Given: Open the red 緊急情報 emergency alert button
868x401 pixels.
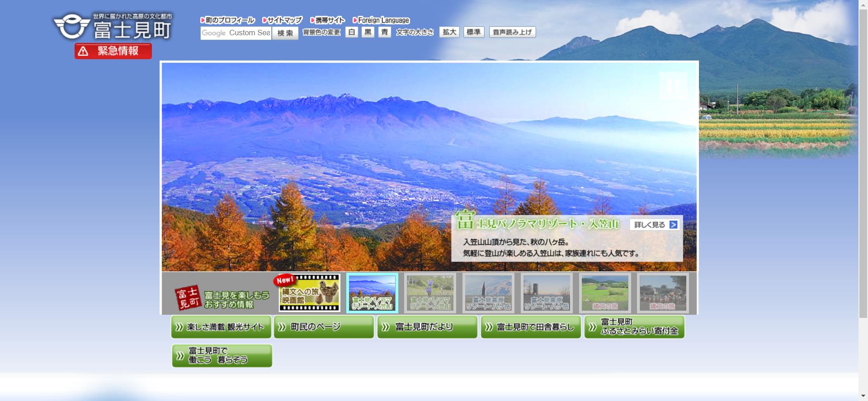Looking at the screenshot, I should (113, 51).
